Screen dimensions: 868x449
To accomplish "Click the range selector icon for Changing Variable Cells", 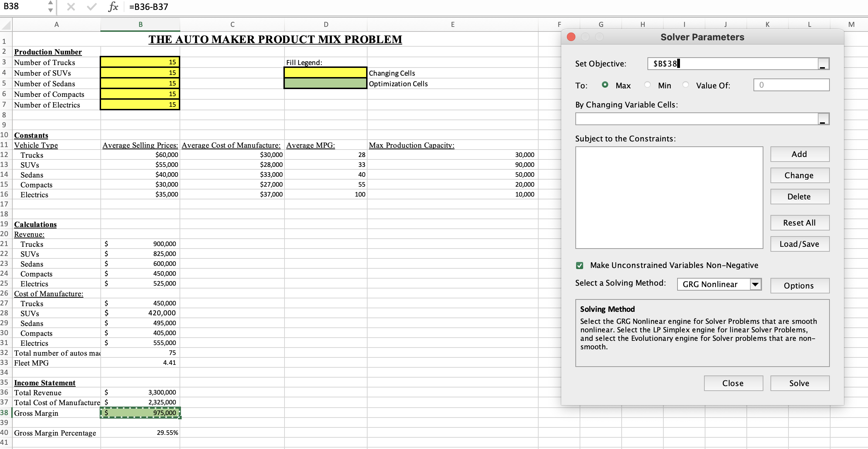I will pos(823,119).
